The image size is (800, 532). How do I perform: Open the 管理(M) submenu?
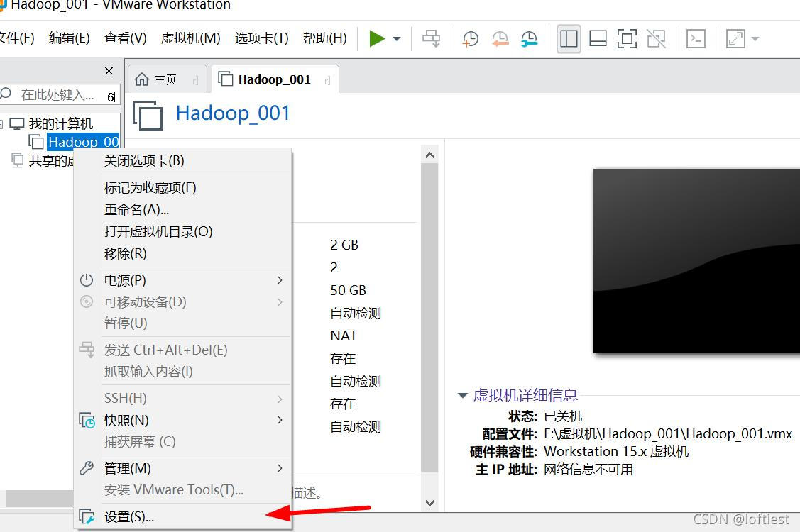click(x=182, y=468)
